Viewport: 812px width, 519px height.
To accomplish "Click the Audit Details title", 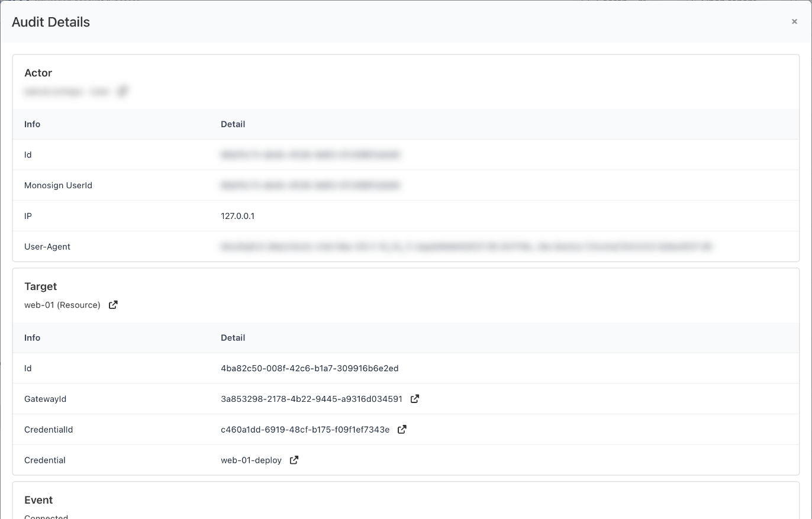I will (x=51, y=22).
